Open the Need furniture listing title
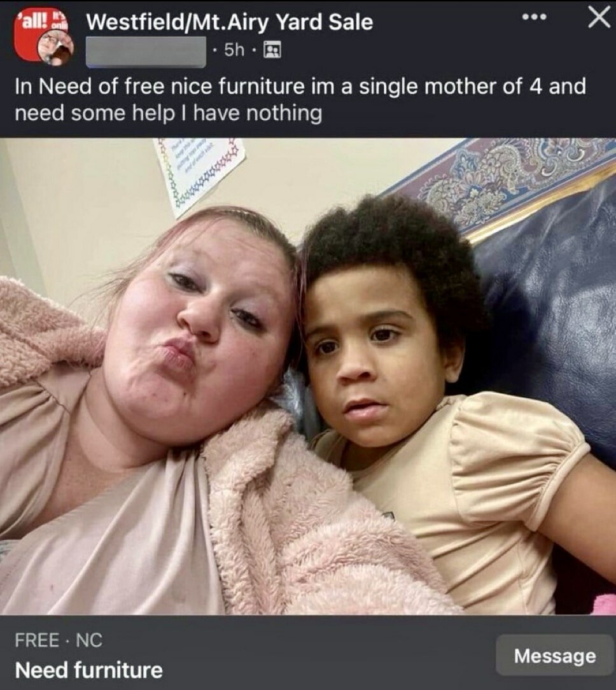Viewport: 616px width, 690px height. pyautogui.click(x=89, y=670)
